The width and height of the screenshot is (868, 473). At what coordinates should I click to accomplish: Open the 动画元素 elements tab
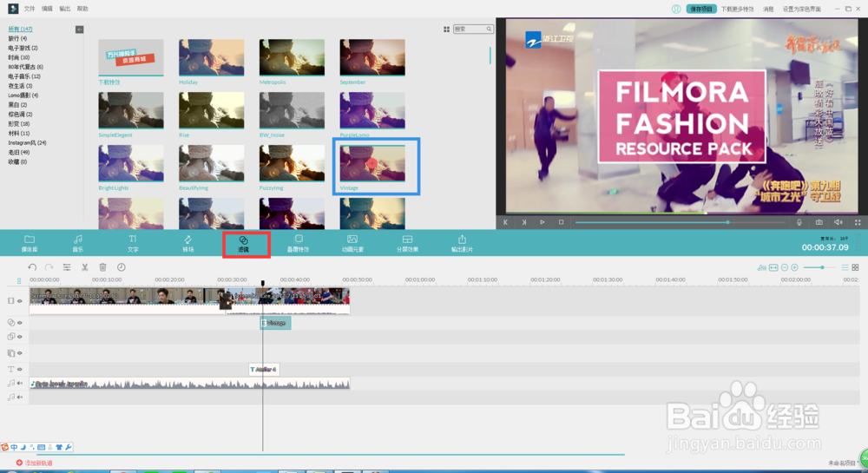[352, 243]
